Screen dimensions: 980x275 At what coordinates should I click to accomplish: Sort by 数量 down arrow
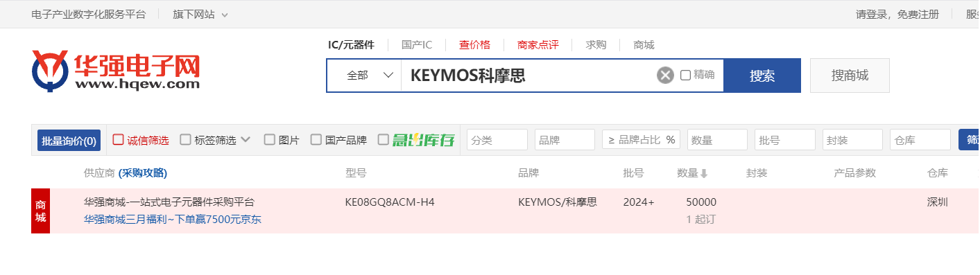(x=704, y=173)
